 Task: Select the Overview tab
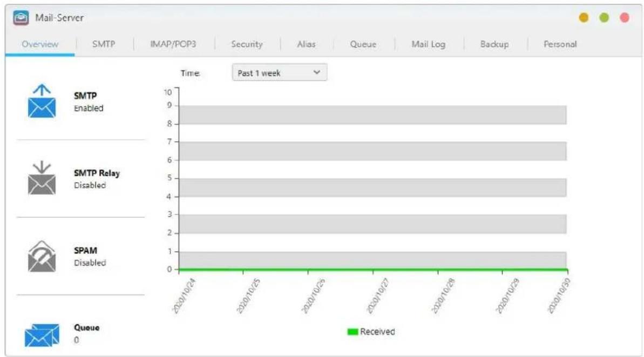pyautogui.click(x=40, y=45)
